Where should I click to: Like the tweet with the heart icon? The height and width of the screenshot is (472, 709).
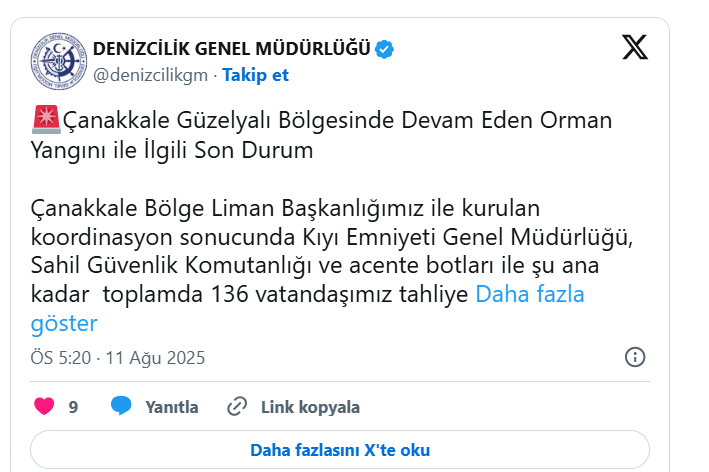click(x=44, y=406)
